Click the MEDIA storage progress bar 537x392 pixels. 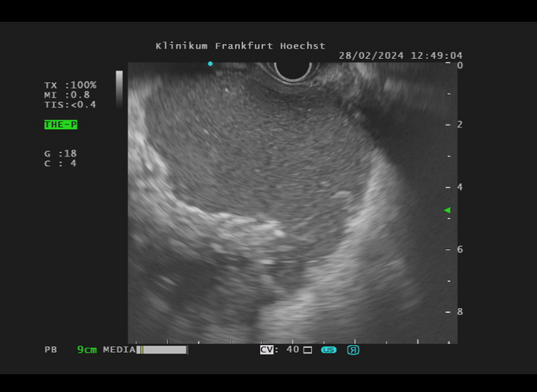(x=162, y=350)
